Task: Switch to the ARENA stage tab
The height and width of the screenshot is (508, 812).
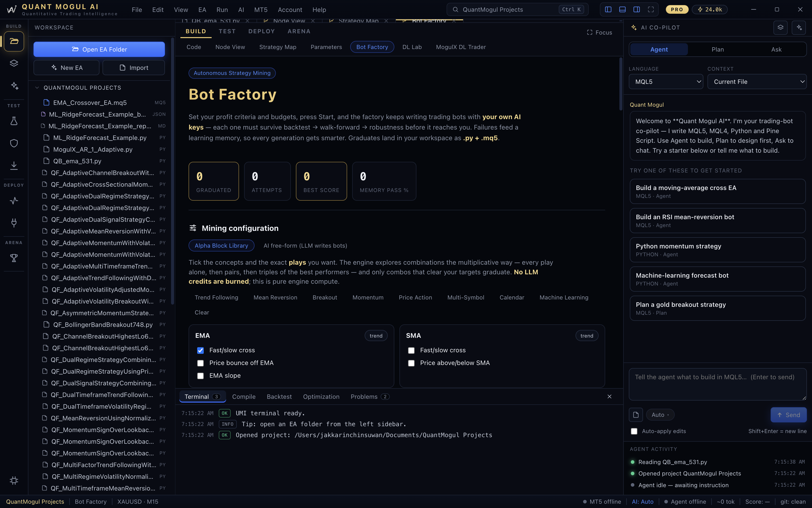Action: click(x=299, y=31)
